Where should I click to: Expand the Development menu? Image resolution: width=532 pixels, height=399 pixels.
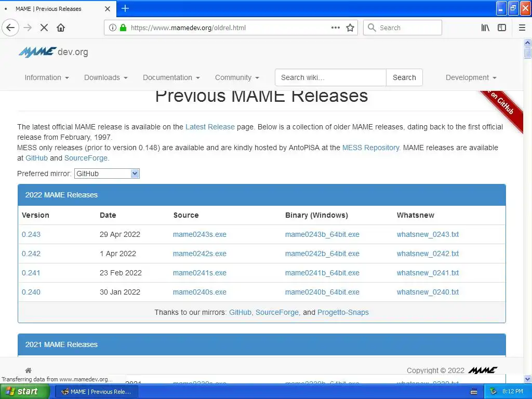click(x=471, y=78)
